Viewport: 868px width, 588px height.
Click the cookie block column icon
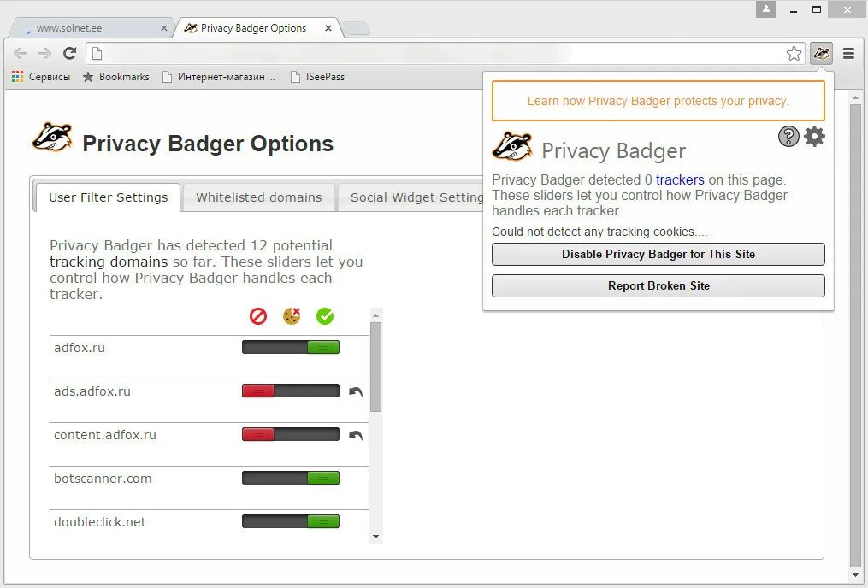(x=292, y=316)
